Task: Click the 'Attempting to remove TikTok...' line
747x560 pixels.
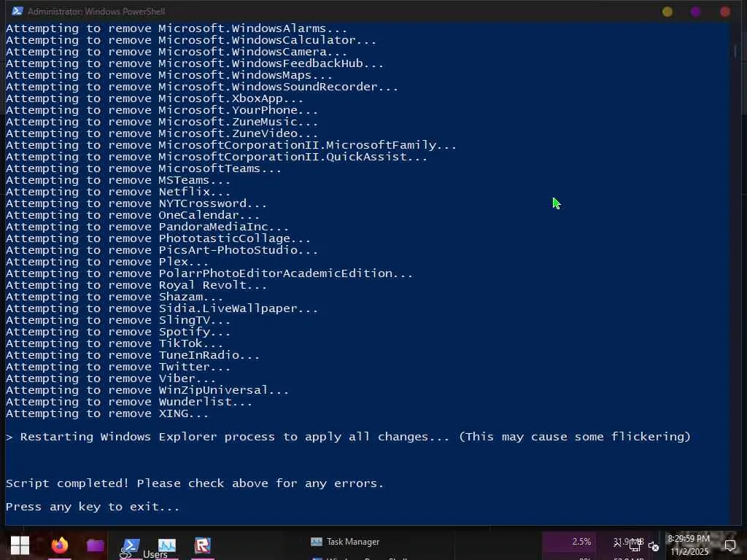Action: pos(115,343)
